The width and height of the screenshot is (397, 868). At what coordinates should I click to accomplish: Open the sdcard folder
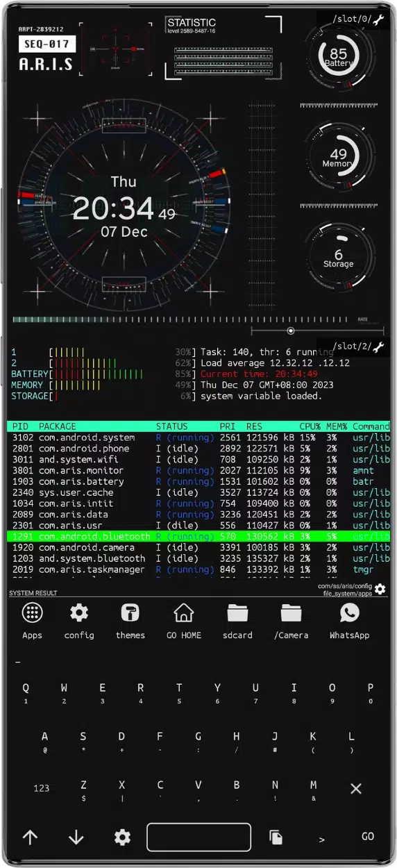click(x=237, y=612)
